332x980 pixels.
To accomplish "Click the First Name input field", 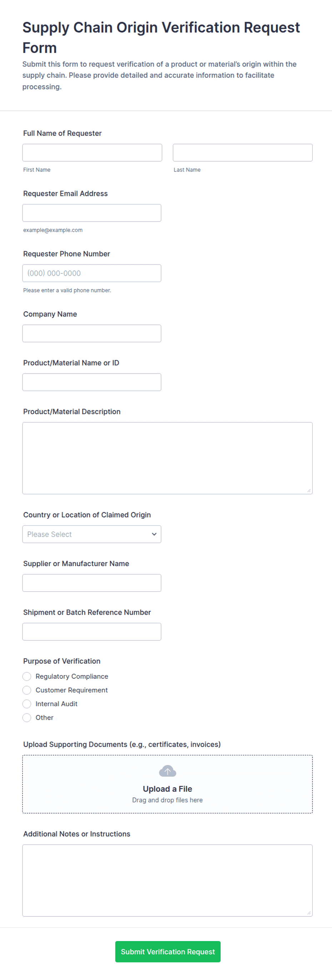I will click(x=92, y=153).
